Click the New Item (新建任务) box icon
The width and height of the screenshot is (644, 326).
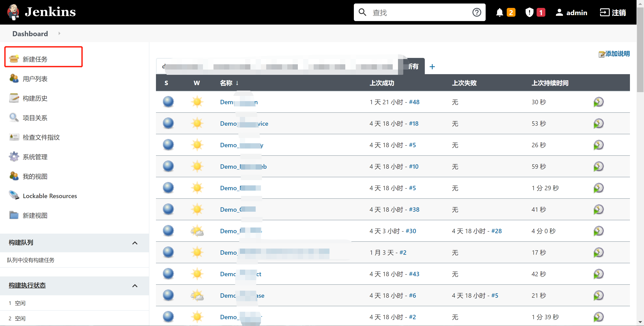(14, 59)
